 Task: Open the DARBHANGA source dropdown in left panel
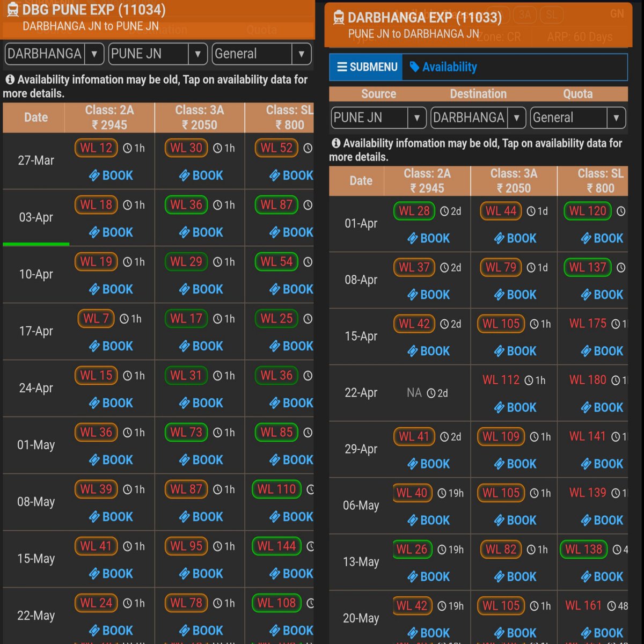point(54,54)
